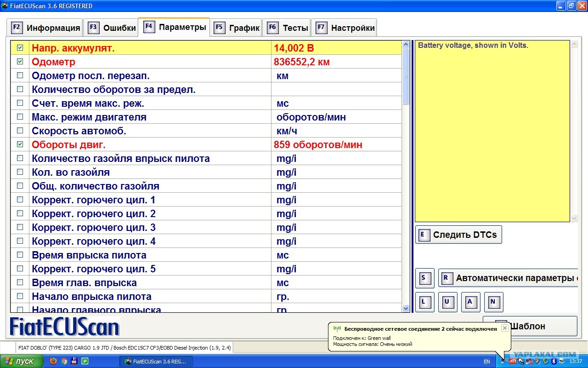This screenshot has width=588, height=368.
Task: Open the Настройки tab
Action: [x=344, y=28]
